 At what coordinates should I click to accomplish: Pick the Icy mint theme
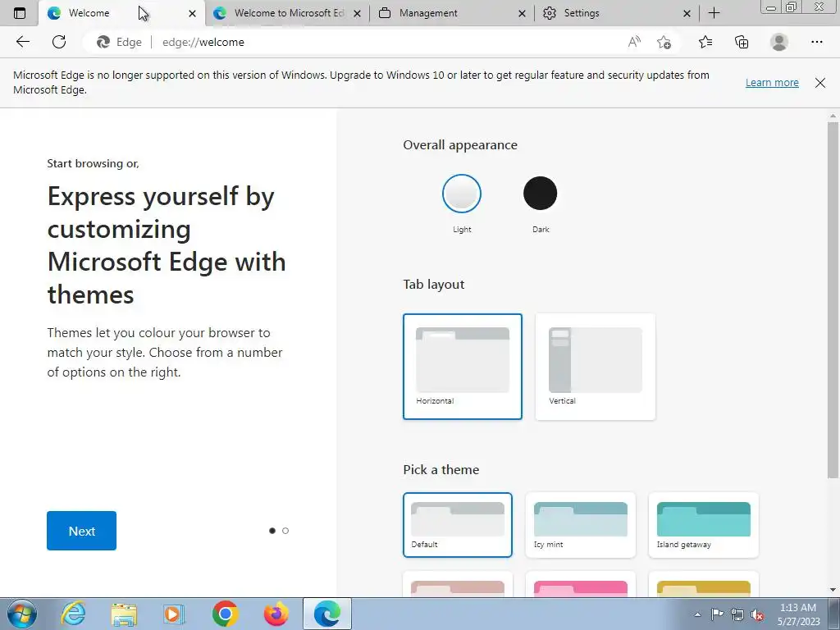581,525
